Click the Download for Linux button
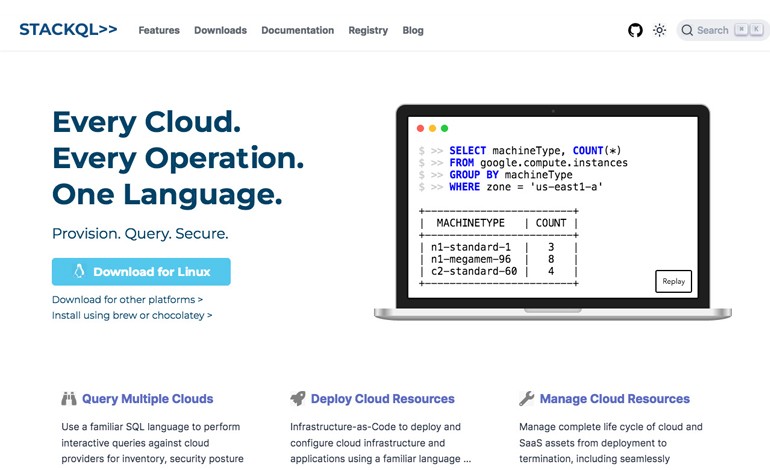This screenshot has height=470, width=770. tap(141, 272)
